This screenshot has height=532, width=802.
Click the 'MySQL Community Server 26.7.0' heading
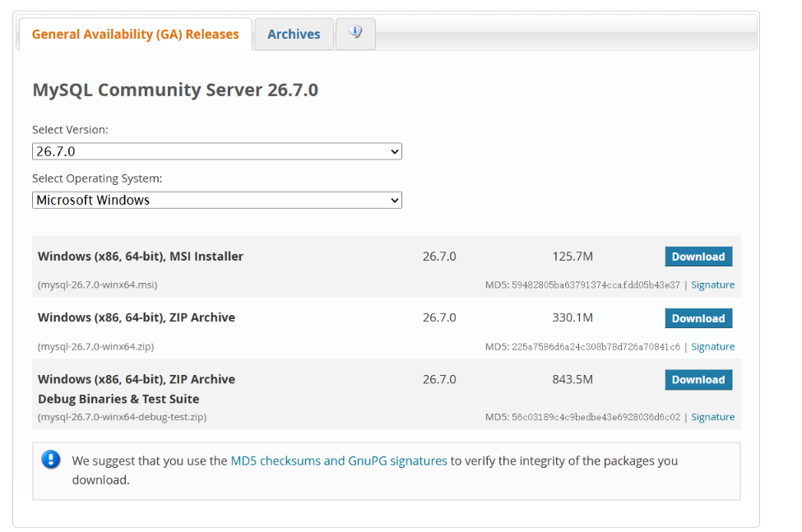(175, 90)
